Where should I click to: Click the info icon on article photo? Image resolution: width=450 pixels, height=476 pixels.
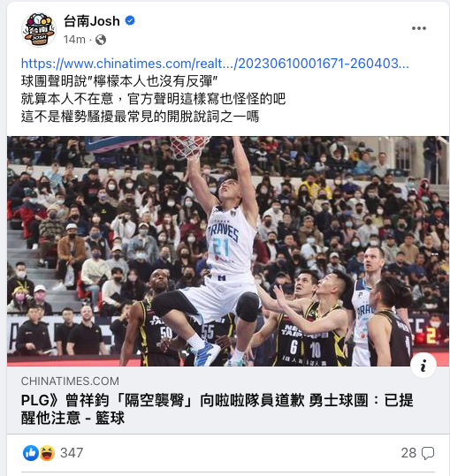pyautogui.click(x=423, y=366)
